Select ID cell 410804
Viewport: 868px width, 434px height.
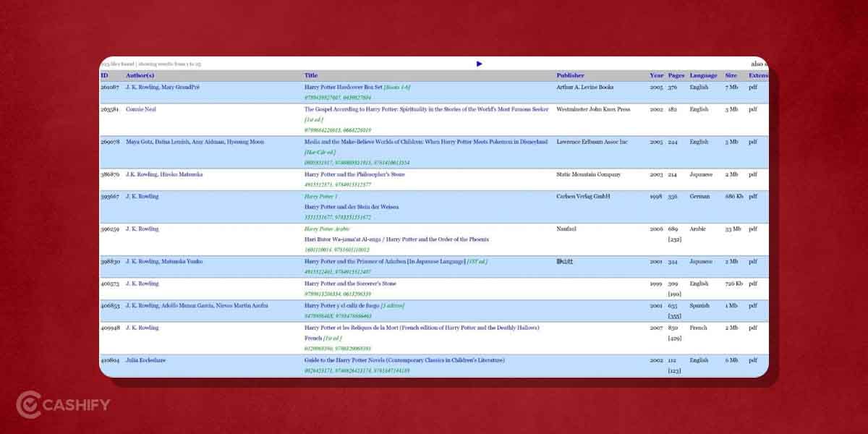[x=109, y=360]
